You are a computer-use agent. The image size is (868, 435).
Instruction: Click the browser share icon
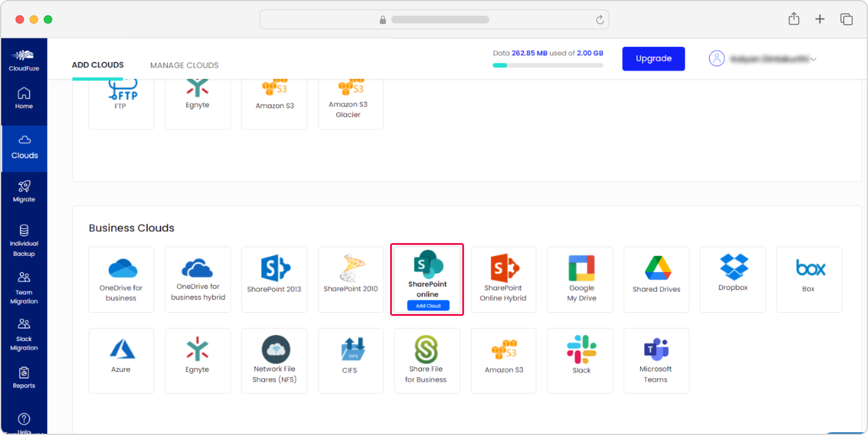click(794, 19)
